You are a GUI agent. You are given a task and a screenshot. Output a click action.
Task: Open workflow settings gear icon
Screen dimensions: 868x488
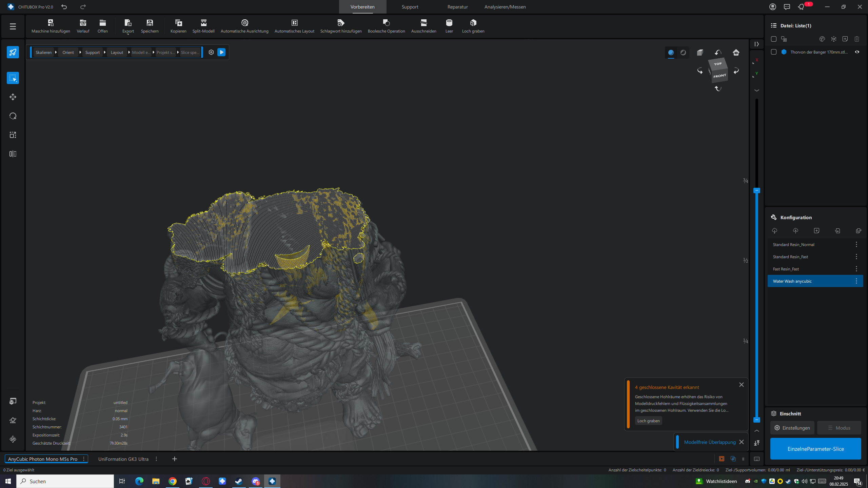tap(211, 52)
